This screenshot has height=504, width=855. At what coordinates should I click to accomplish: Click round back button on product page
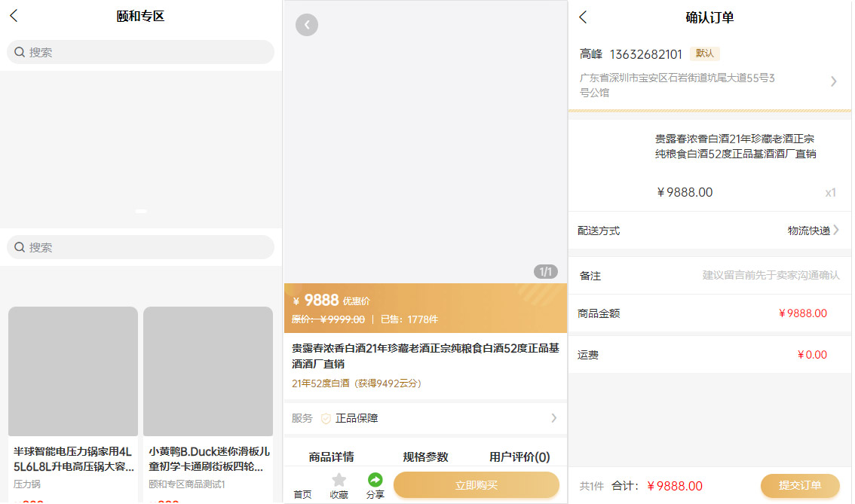click(x=306, y=25)
